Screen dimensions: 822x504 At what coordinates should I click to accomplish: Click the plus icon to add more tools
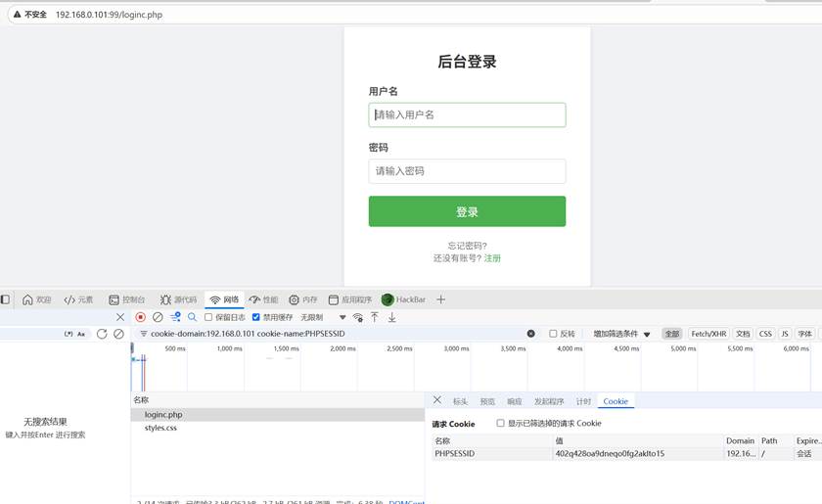tap(441, 299)
